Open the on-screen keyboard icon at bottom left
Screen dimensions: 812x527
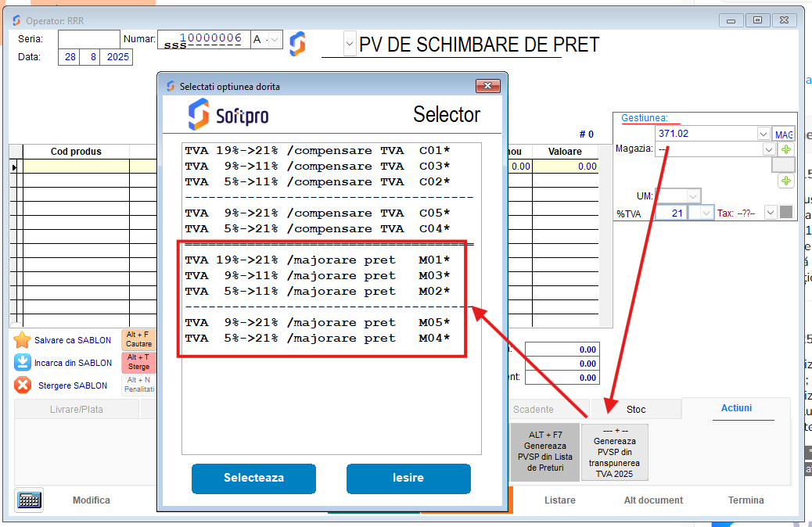pos(29,500)
